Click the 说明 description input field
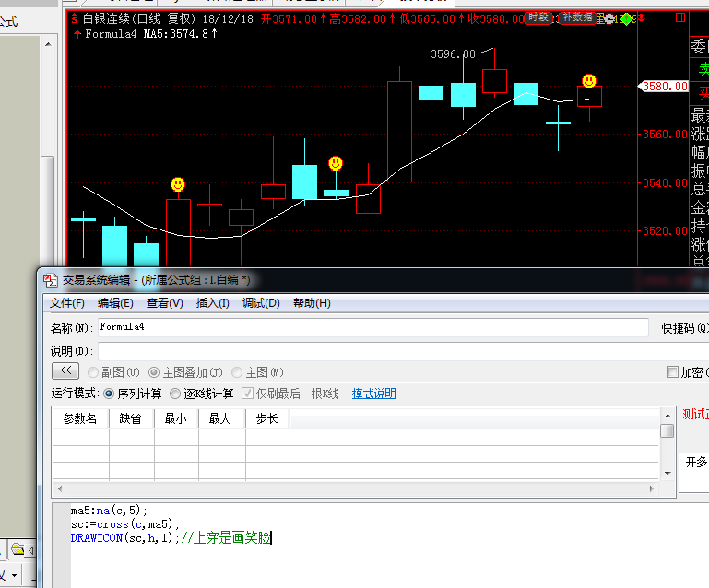This screenshot has width=709, height=588. coord(403,351)
